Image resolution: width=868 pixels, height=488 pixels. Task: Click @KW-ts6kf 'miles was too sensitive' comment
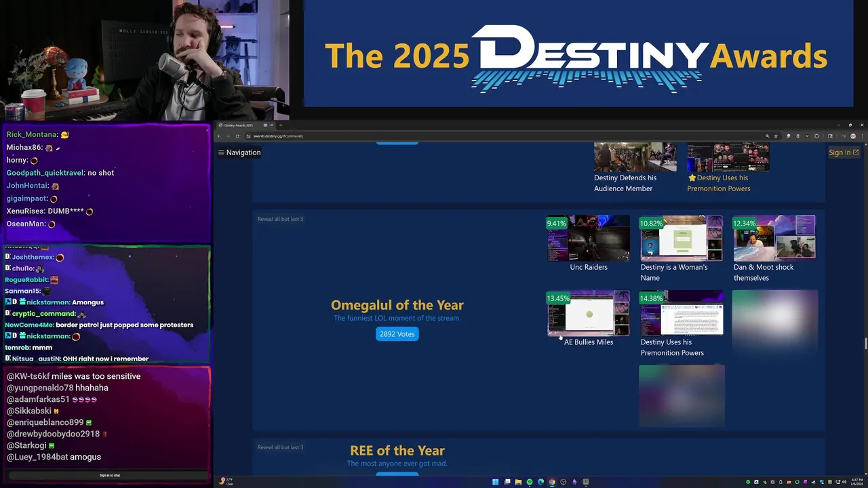(74, 376)
